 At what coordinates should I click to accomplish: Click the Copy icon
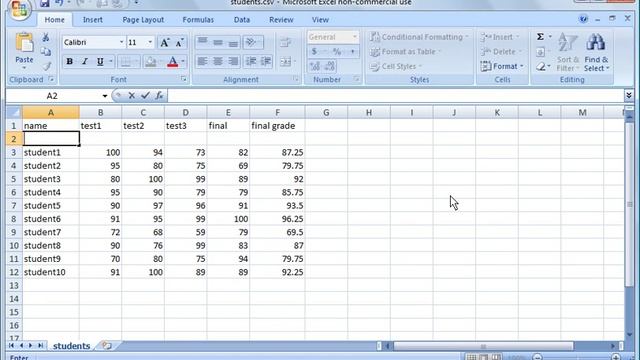46,52
